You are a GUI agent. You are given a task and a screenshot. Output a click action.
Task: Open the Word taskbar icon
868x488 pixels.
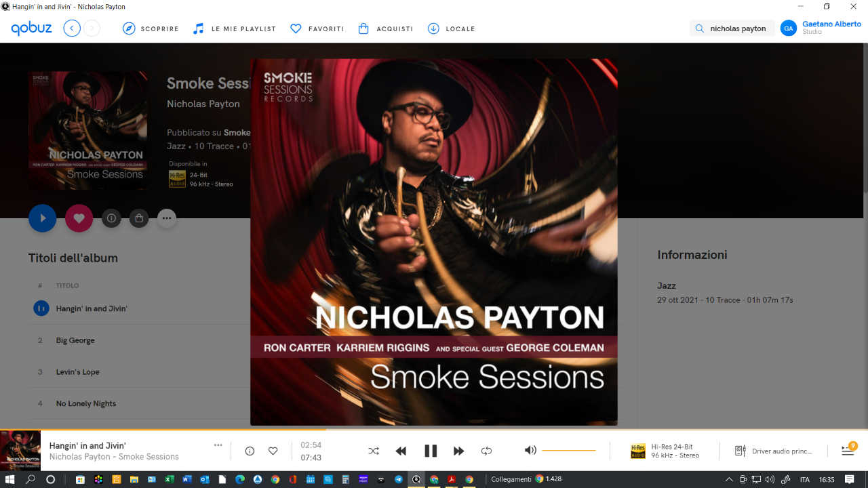click(x=187, y=479)
